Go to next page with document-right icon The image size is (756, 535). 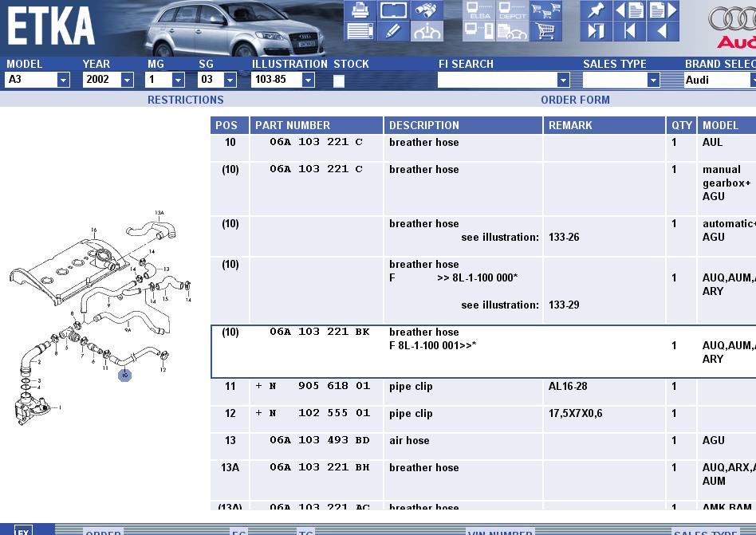tap(663, 10)
